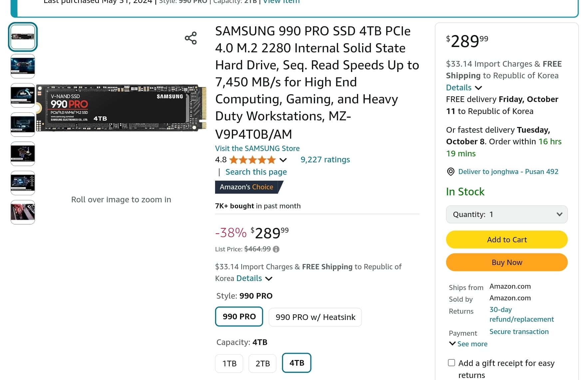Click the Amazon's Choice badge

(x=249, y=187)
